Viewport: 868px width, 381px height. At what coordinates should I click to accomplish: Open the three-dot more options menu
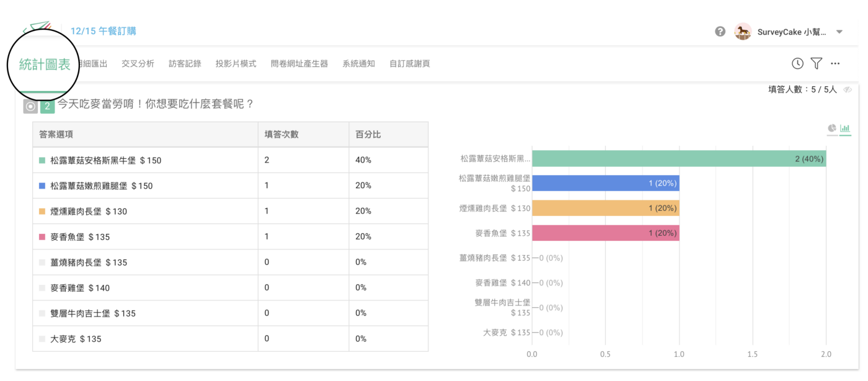(835, 63)
